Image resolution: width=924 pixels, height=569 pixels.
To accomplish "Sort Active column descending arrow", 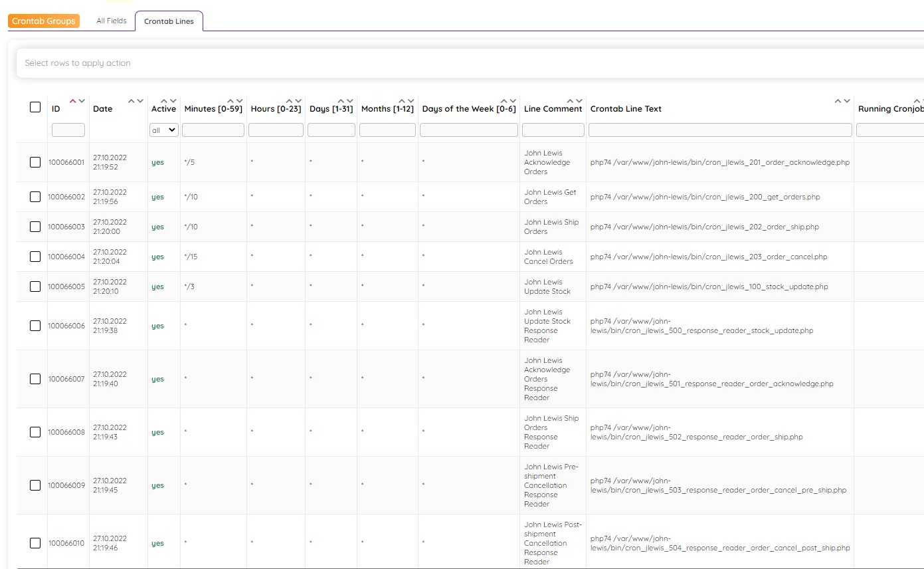I will tap(173, 101).
